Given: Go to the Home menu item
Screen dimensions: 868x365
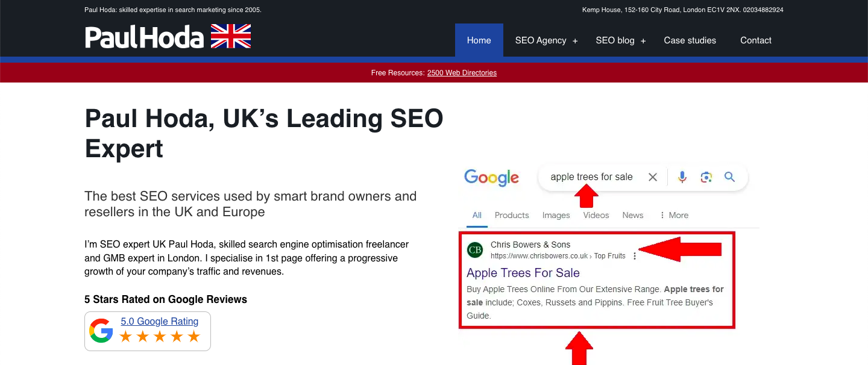Looking at the screenshot, I should pyautogui.click(x=479, y=40).
